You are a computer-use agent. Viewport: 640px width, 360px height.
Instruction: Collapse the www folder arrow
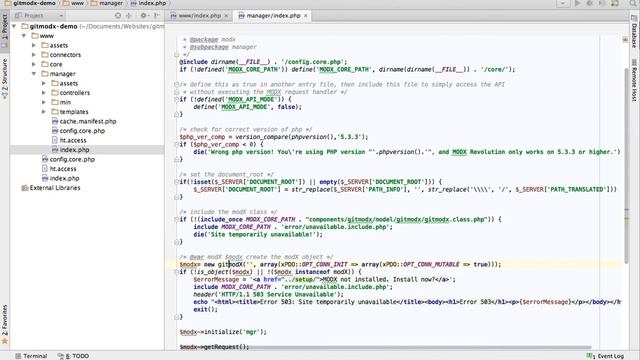(24, 36)
